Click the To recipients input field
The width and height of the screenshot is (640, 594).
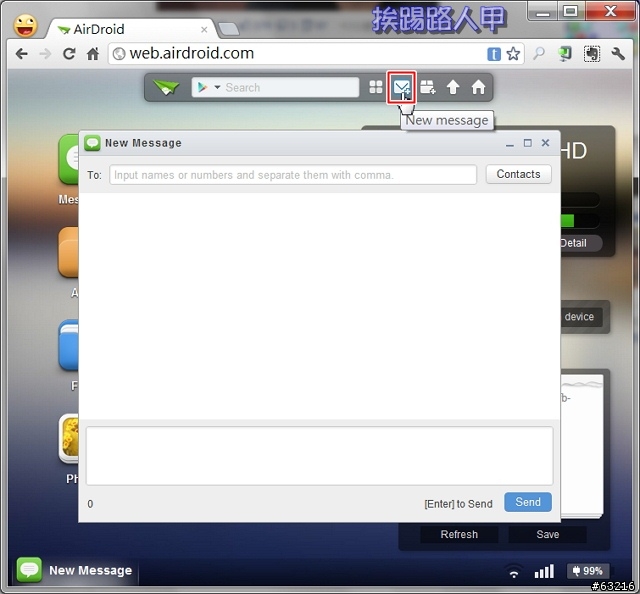tap(293, 175)
